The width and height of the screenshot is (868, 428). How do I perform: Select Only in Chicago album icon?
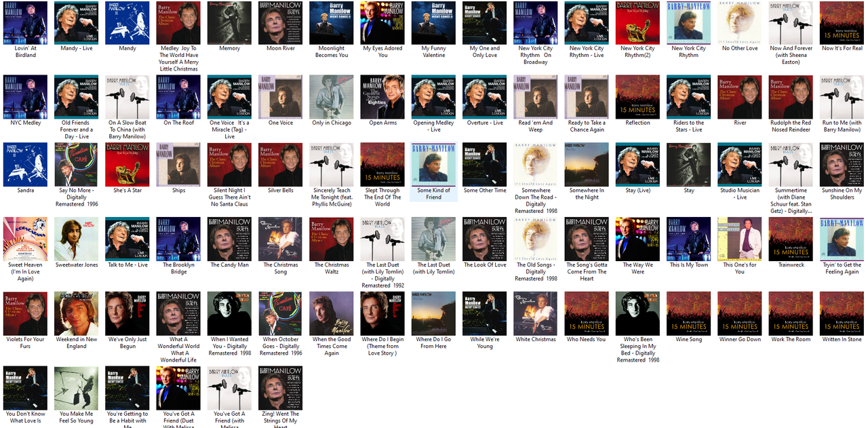(332, 97)
